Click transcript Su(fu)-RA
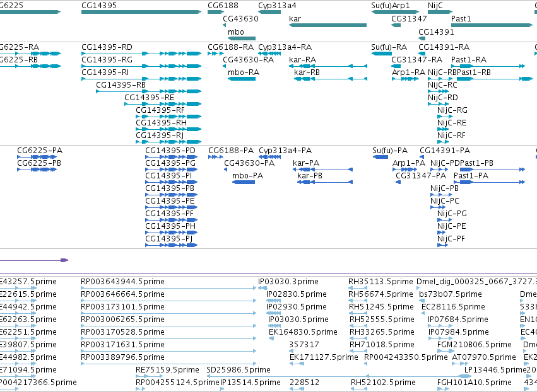The width and height of the screenshot is (537, 392). click(x=382, y=54)
